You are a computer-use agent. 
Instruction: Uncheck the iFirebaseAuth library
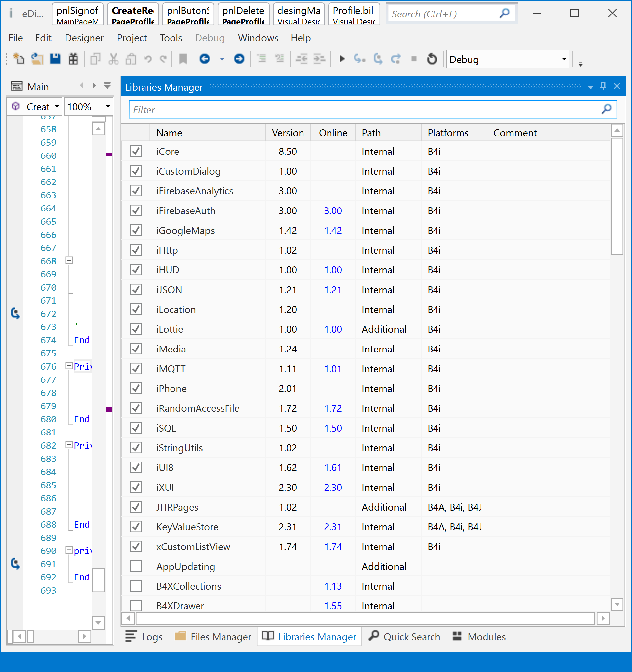(x=136, y=210)
